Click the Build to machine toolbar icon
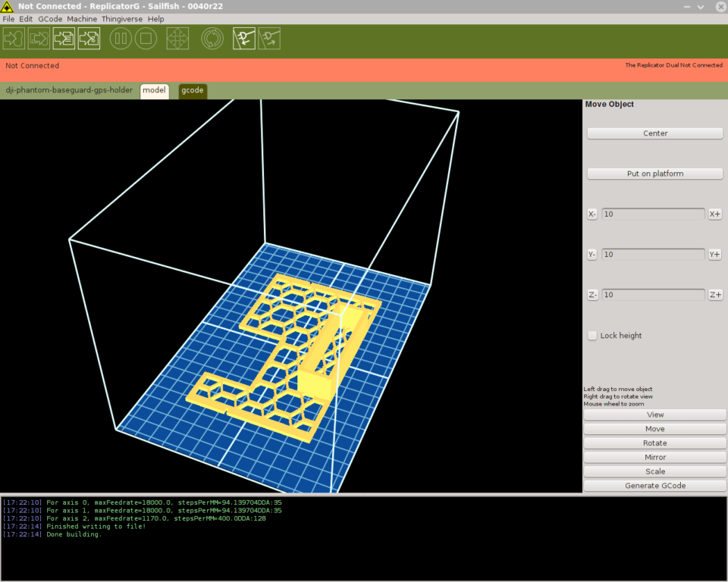Image resolution: width=728 pixels, height=582 pixels. 14,39
